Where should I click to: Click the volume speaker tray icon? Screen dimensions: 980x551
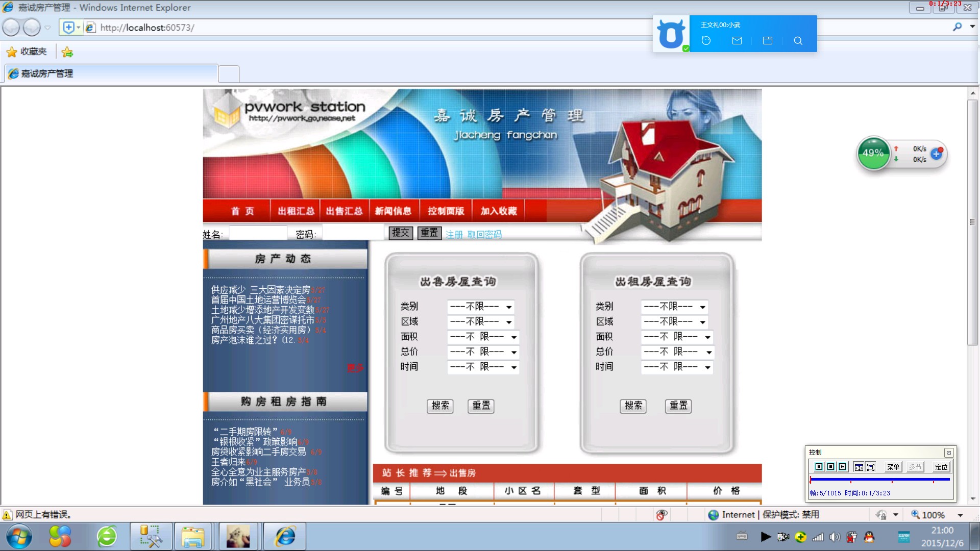[835, 537]
